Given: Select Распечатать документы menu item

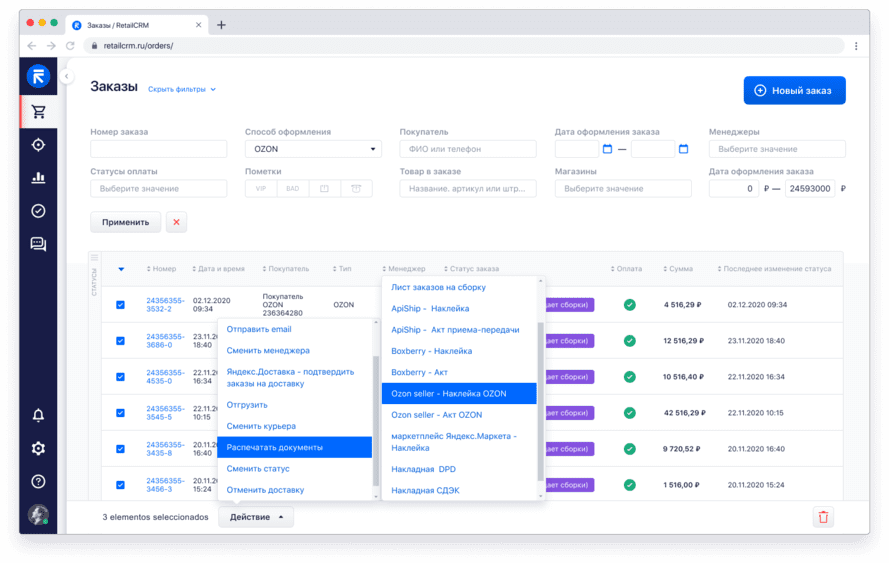Looking at the screenshot, I should pos(295,447).
